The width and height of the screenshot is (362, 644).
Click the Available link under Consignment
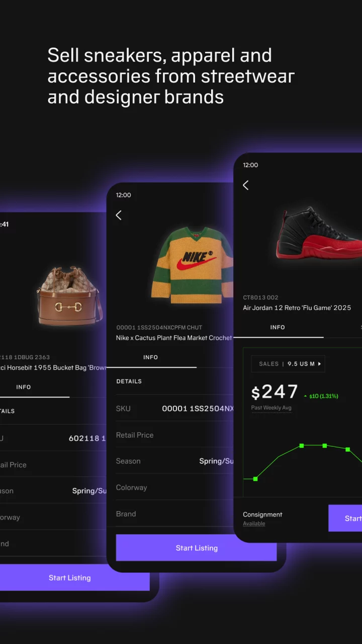click(254, 524)
